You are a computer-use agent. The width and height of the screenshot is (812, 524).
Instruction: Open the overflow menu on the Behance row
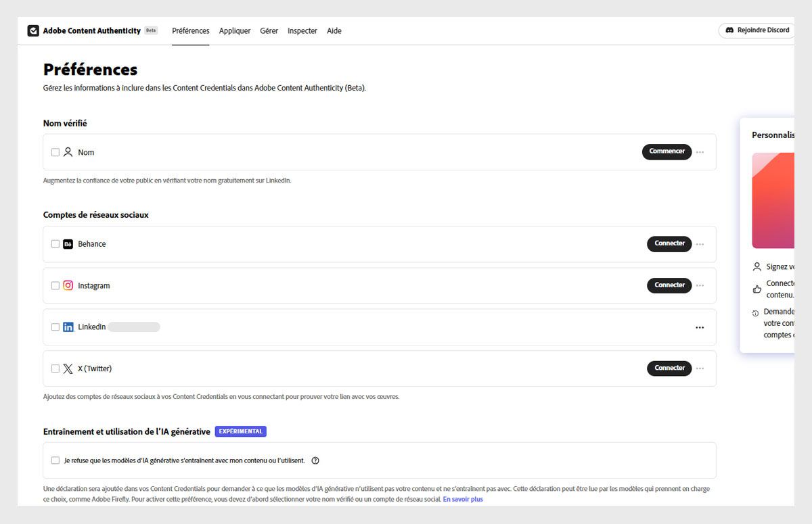(x=700, y=243)
